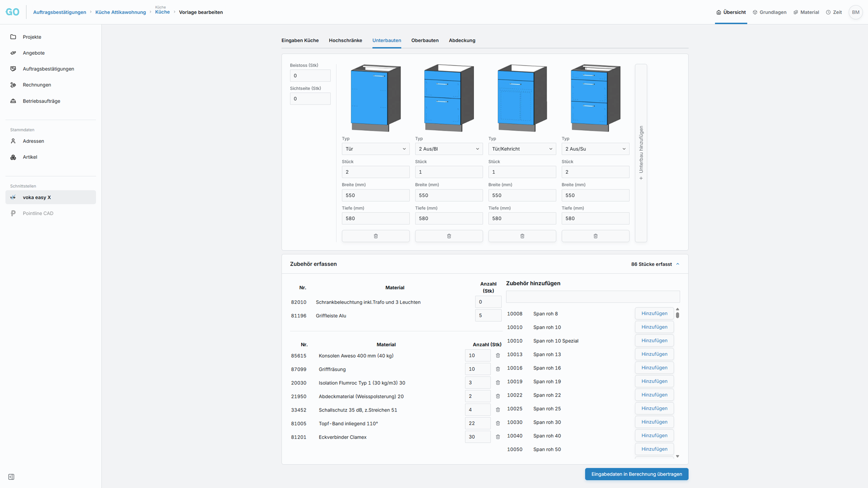Switch to the Hochschränke tab
The width and height of the screenshot is (868, 488).
345,40
